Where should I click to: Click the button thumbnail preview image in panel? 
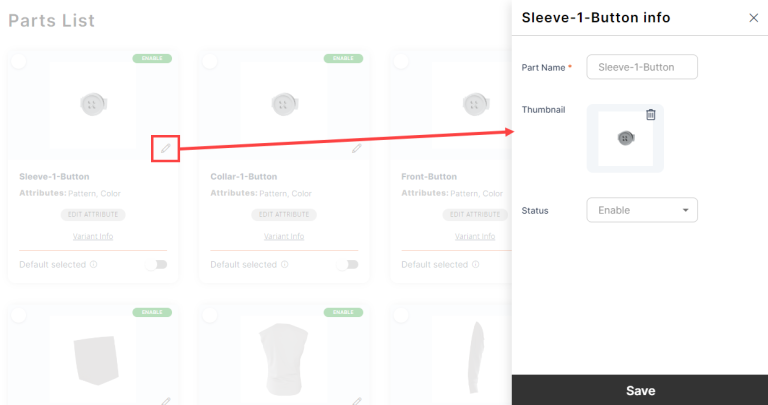[625, 139]
